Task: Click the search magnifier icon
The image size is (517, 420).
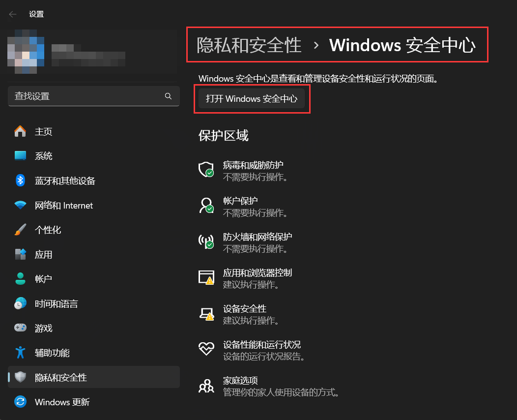Action: tap(168, 96)
